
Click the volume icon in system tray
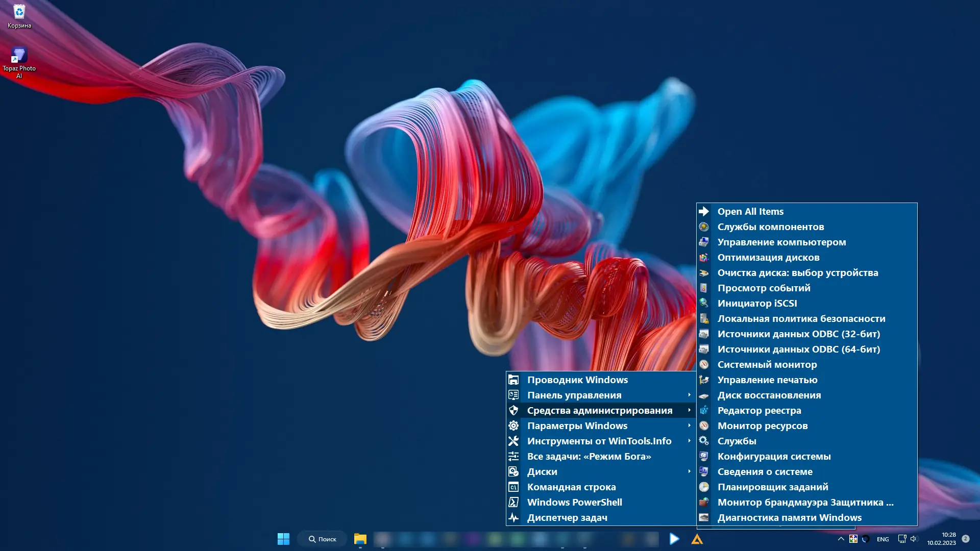point(914,539)
